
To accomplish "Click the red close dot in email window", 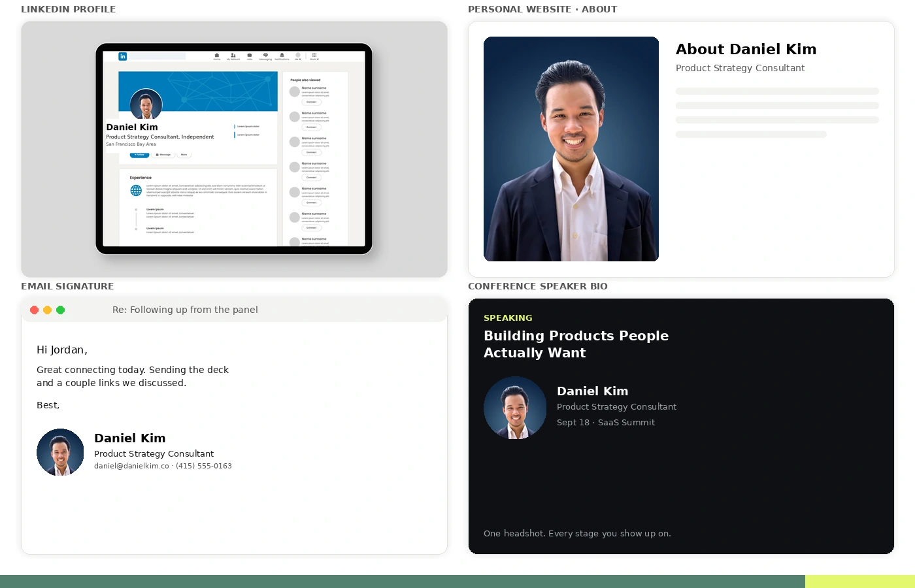I will (35, 310).
